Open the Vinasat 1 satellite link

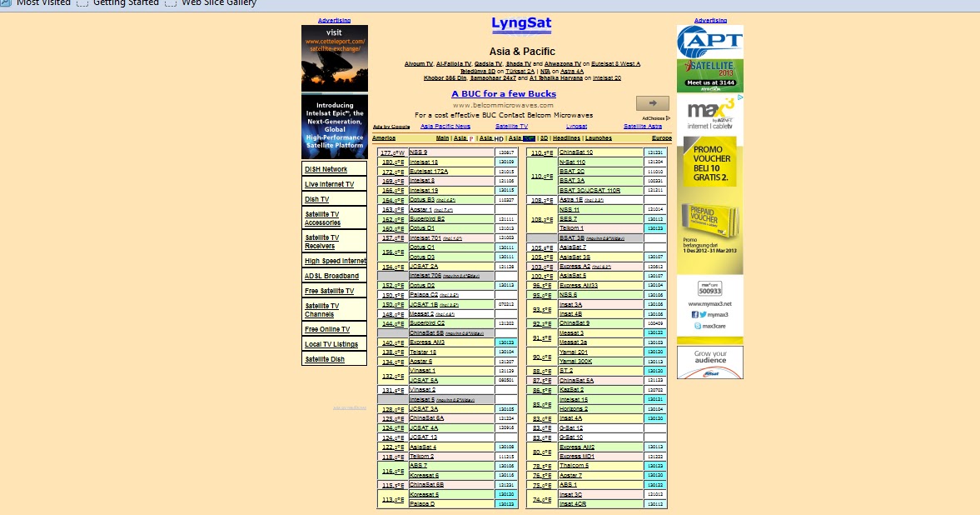(422, 371)
